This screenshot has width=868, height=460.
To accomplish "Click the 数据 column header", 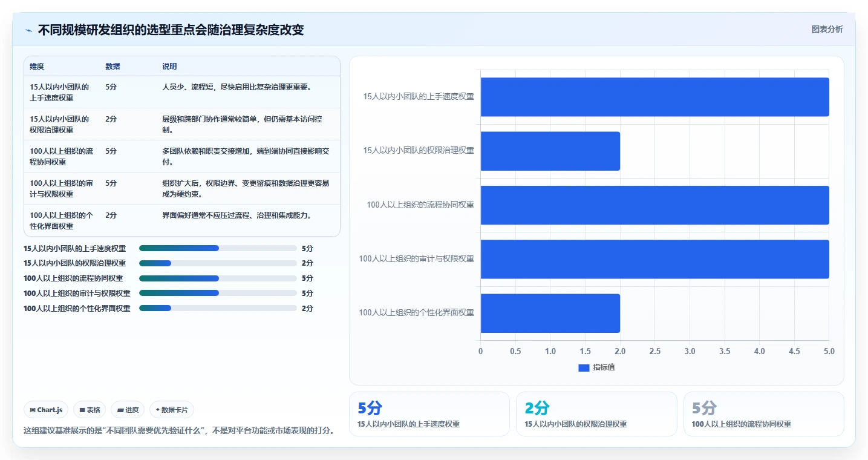I will 113,66.
